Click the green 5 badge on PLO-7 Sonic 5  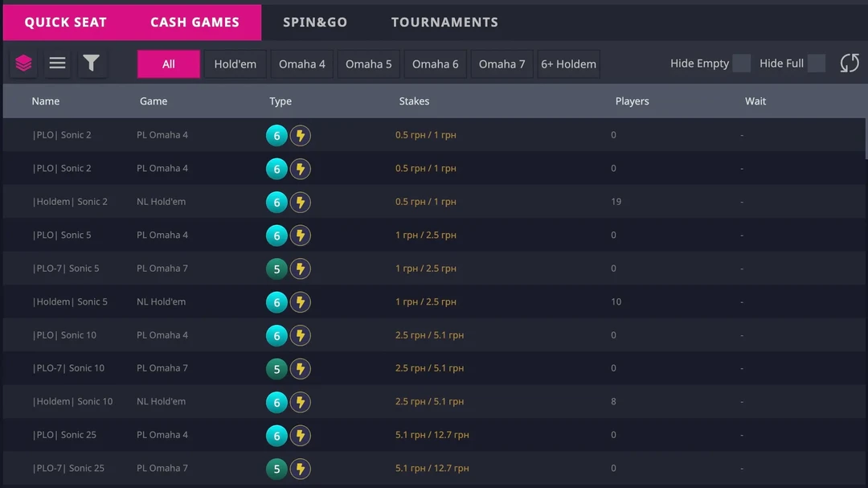[x=276, y=269]
